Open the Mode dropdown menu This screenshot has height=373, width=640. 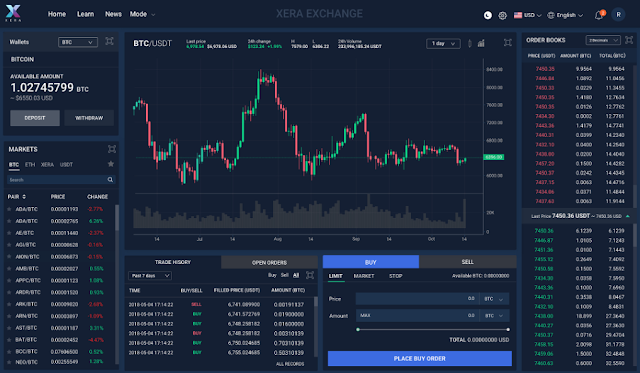[x=142, y=14]
